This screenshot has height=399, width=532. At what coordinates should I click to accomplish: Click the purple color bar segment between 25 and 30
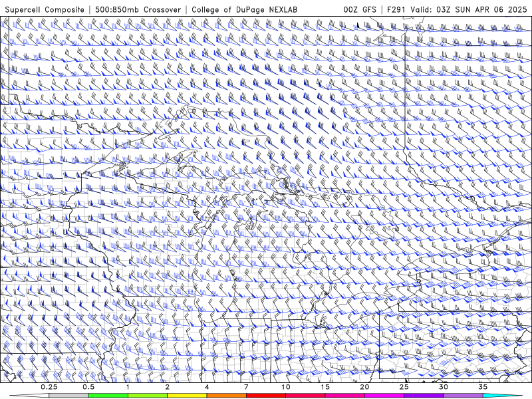point(424,396)
